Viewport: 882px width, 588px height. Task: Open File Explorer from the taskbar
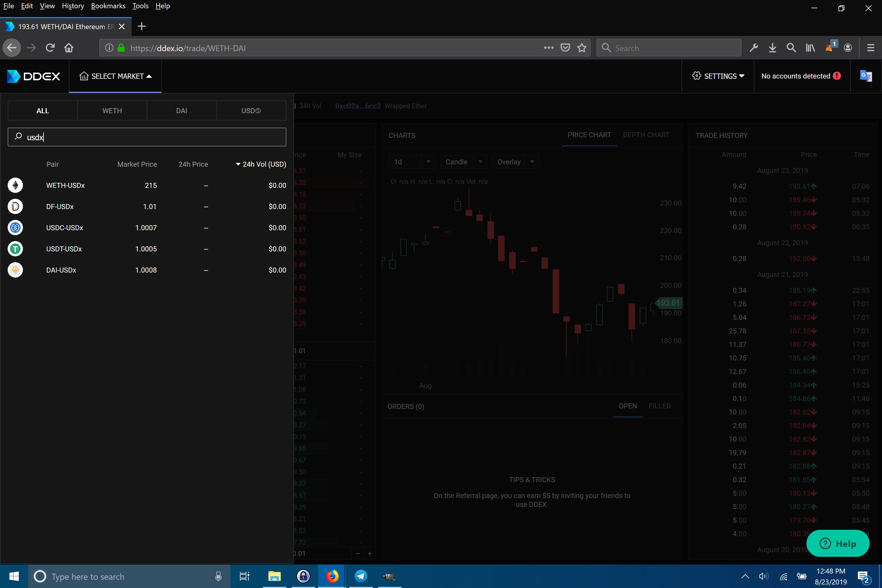pyautogui.click(x=275, y=576)
